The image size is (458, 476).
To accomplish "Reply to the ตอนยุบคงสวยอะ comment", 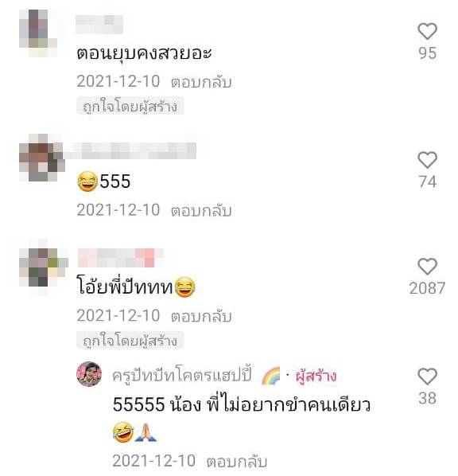I will click(x=201, y=82).
